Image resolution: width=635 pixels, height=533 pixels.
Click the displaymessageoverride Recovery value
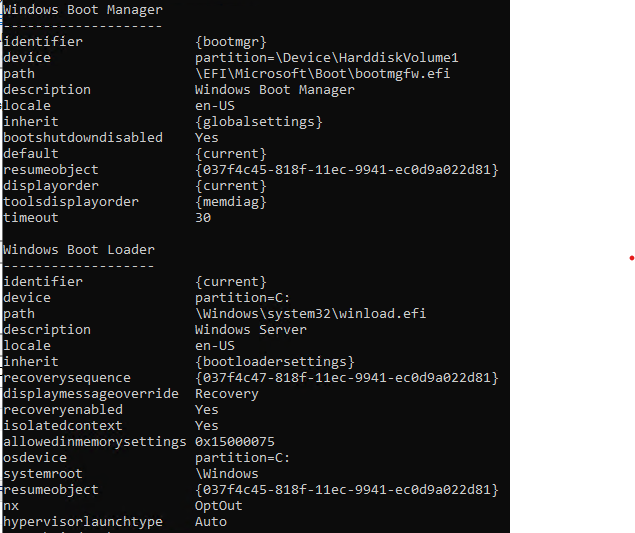pyautogui.click(x=226, y=394)
